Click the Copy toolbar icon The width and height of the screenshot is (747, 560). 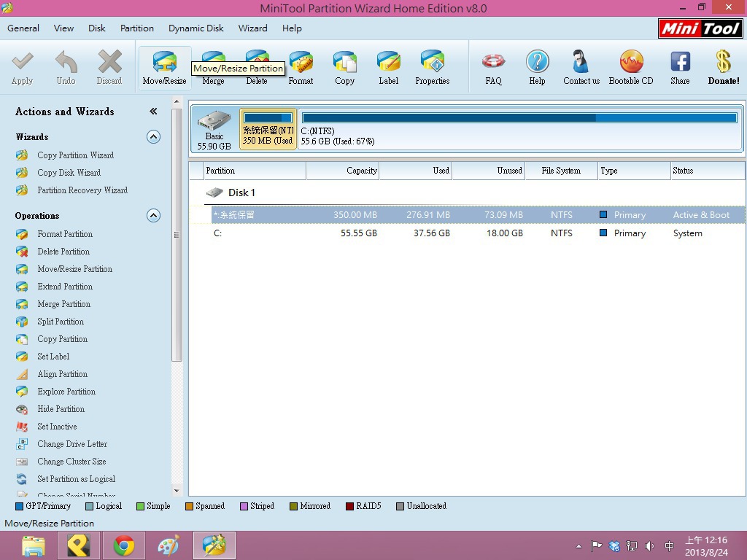point(344,62)
